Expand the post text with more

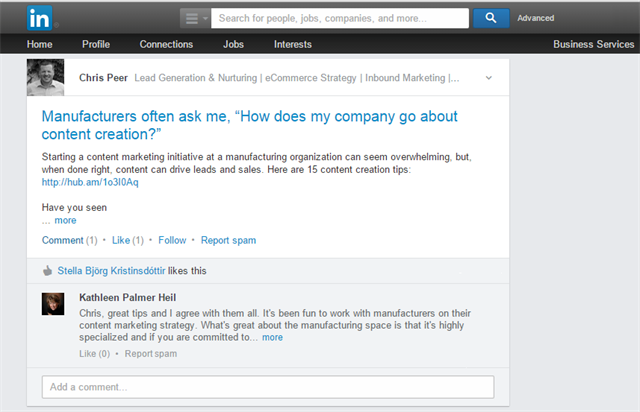tap(65, 220)
